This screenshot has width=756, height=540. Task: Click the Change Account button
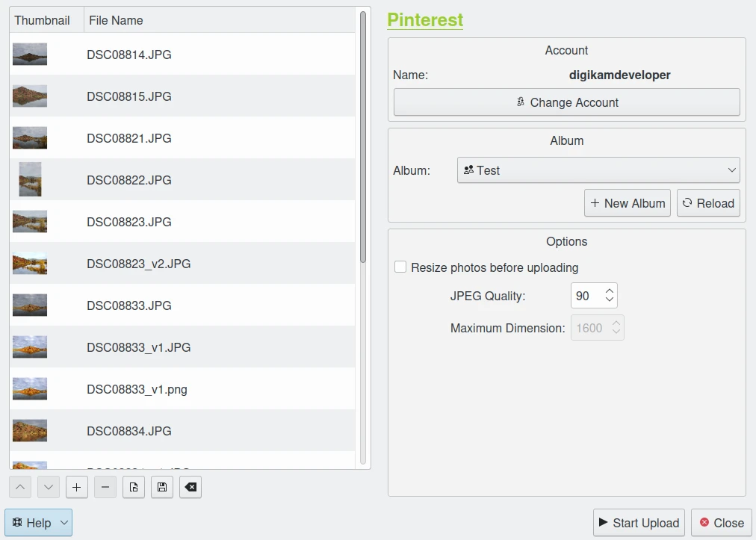(x=566, y=102)
